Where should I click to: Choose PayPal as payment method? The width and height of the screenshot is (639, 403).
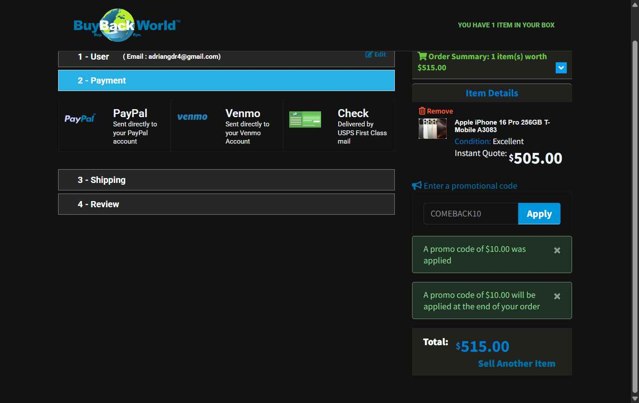[114, 126]
